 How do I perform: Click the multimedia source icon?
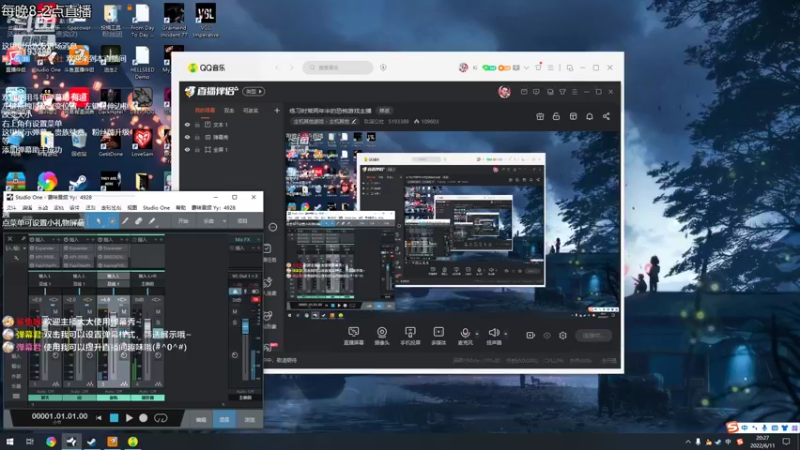pos(438,332)
